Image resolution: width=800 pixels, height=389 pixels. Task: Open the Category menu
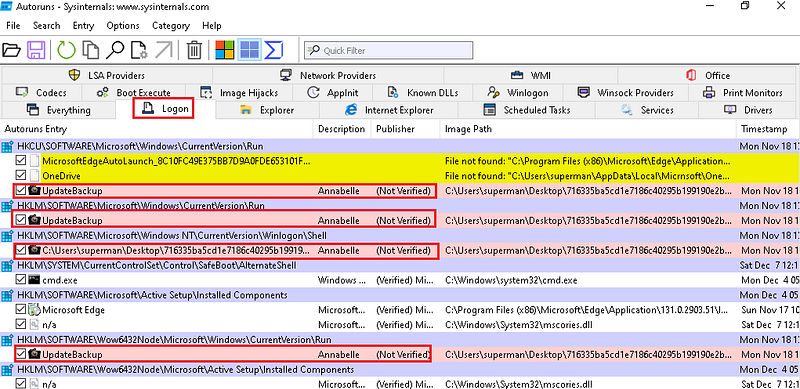click(171, 26)
